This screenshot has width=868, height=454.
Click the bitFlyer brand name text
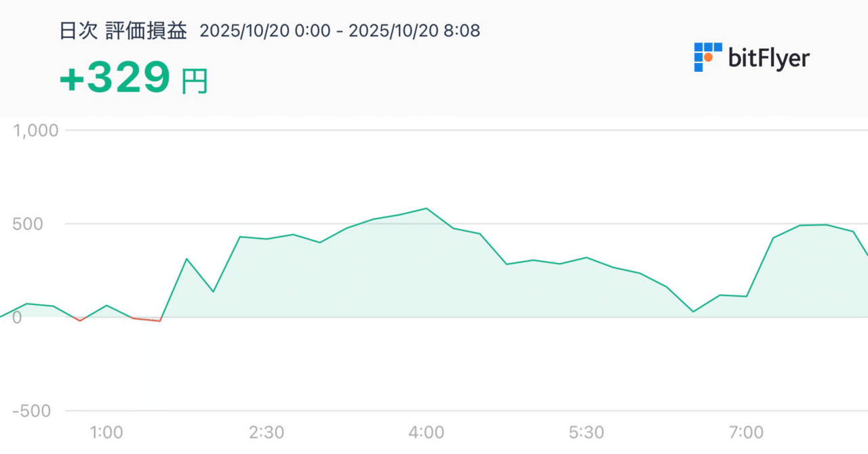(x=768, y=58)
